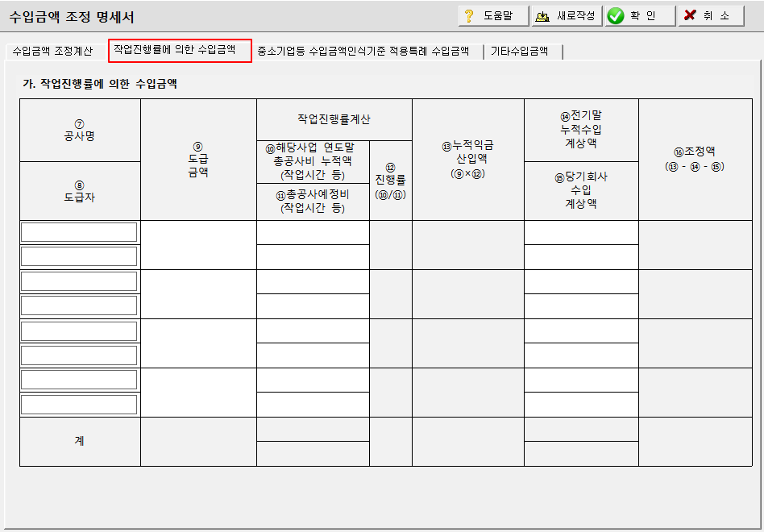Click the ⑬ 누적익금 산입액 header

(x=468, y=160)
